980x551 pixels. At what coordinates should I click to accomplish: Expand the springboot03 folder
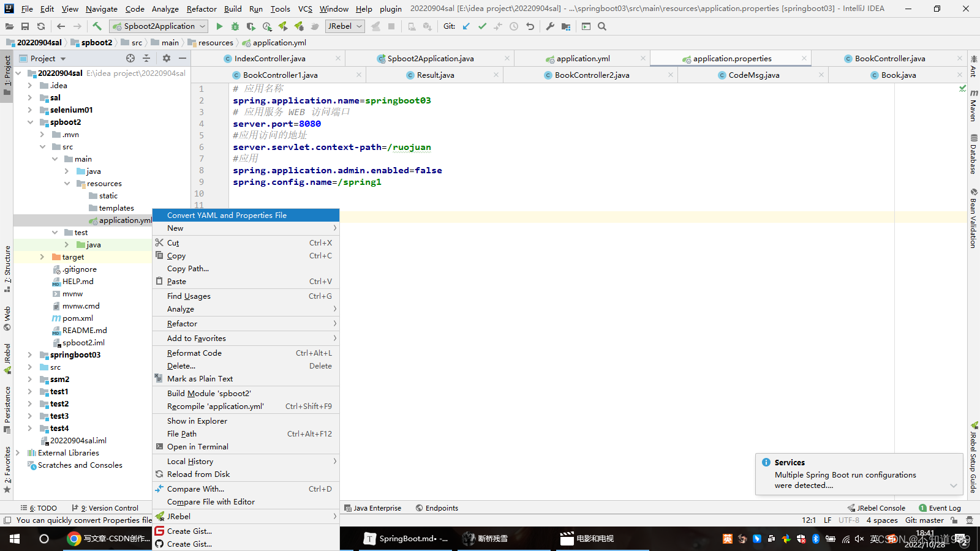pos(30,354)
